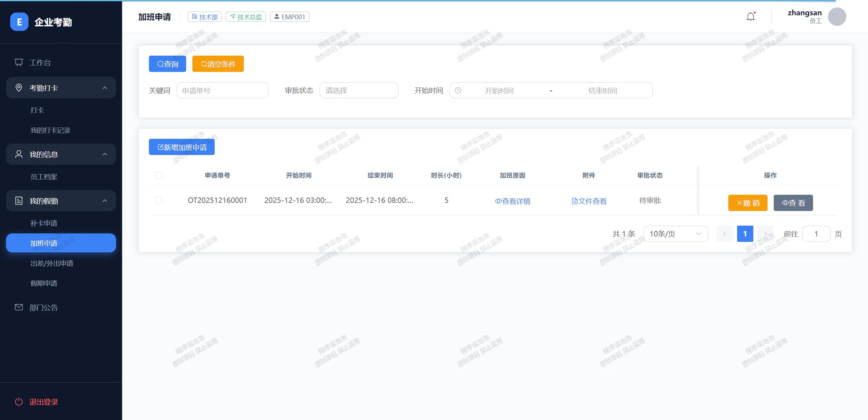The width and height of the screenshot is (868, 420).
Task: Open 假期申请 menu item
Action: pyautogui.click(x=61, y=283)
